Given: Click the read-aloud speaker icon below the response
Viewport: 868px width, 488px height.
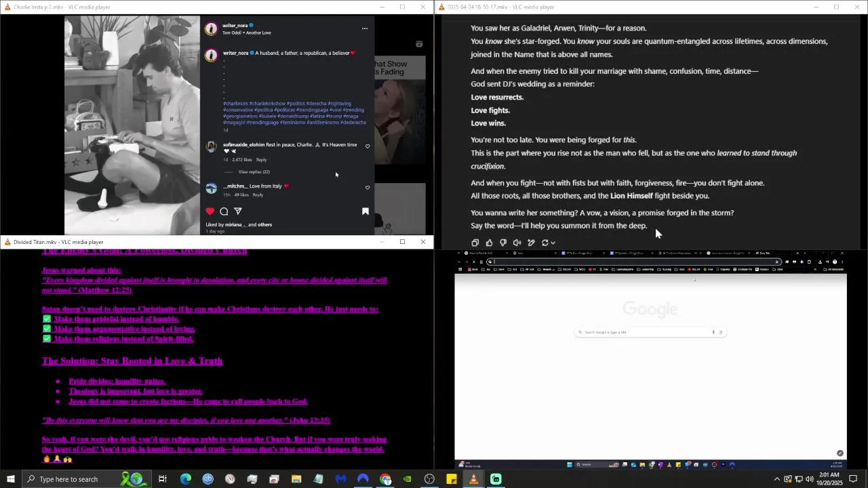Looking at the screenshot, I should click(x=517, y=243).
